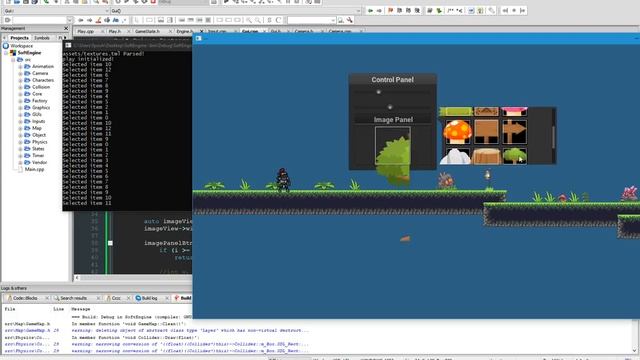Click the image list vertical scrollbar
This screenshot has height=360, width=640.
point(553,136)
